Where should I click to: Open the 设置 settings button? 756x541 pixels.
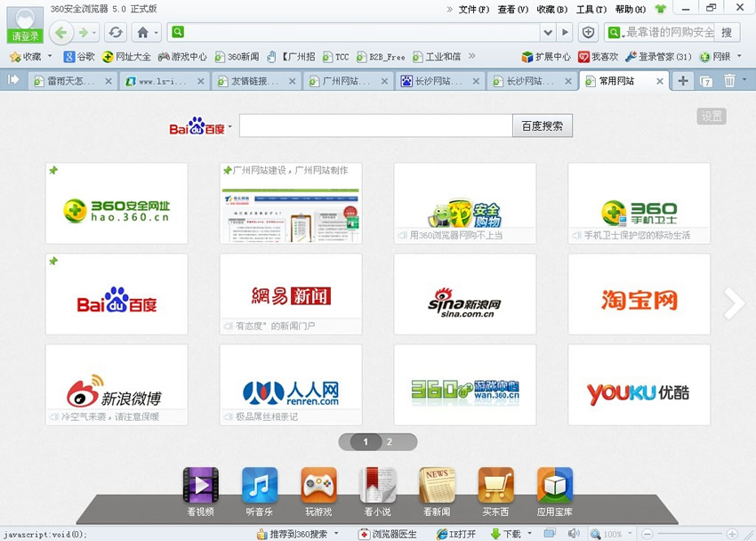tap(712, 116)
